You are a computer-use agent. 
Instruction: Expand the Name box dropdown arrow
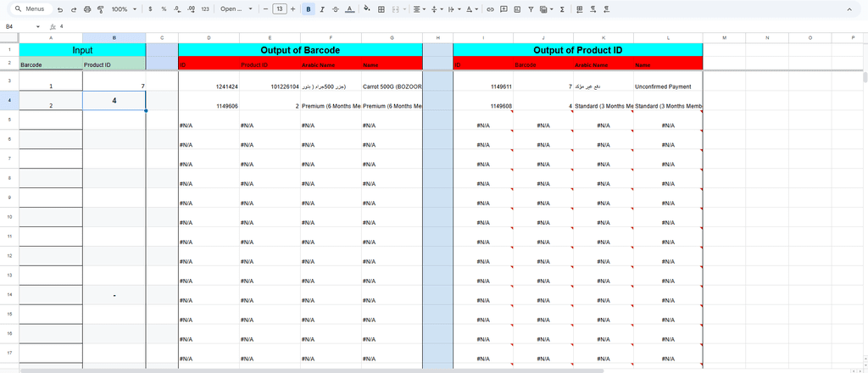[38, 26]
